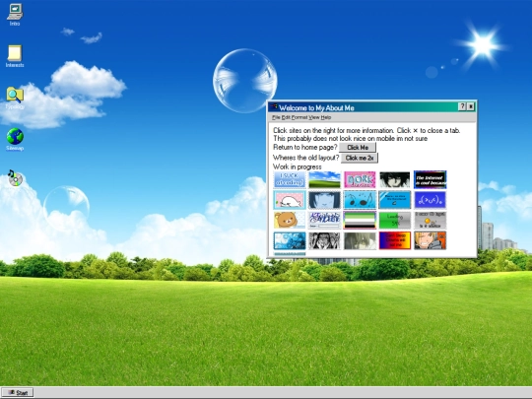
Task: Click the 'Click me 2x' old layout button
Action: 360,158
